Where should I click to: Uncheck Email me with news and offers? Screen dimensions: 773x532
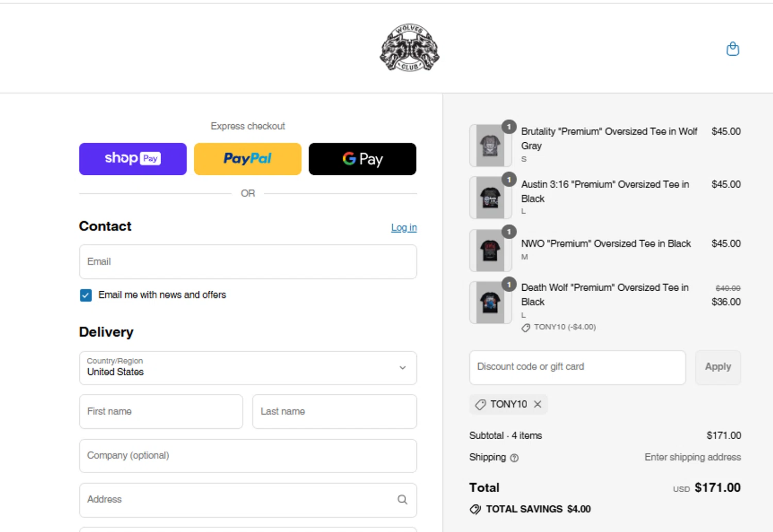point(86,295)
